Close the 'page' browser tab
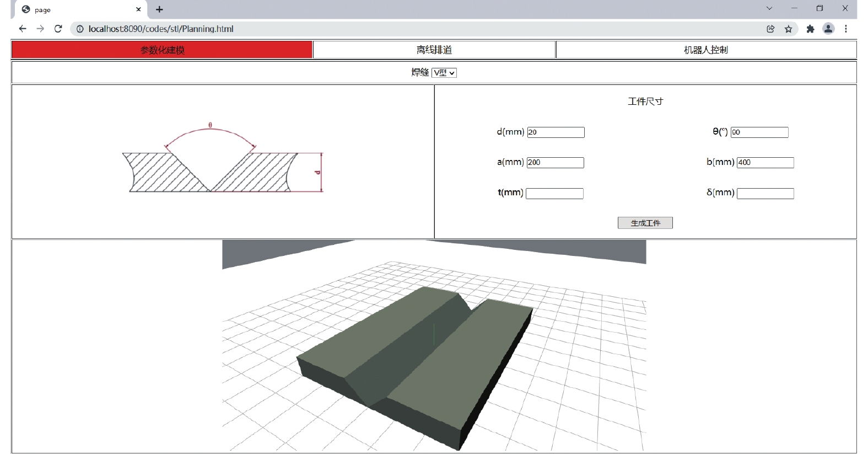 pyautogui.click(x=138, y=9)
